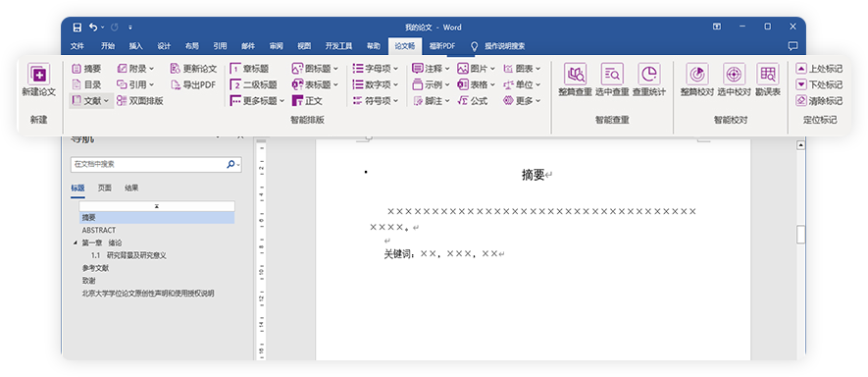Jump to 下处标记 next marker
Viewport: 868px width, 377px height.
(x=819, y=84)
